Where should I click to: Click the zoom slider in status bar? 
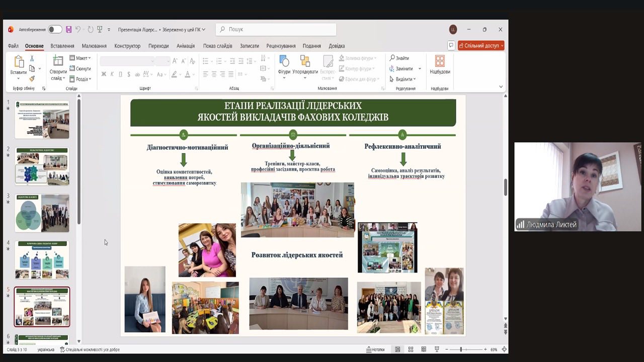pyautogui.click(x=461, y=349)
